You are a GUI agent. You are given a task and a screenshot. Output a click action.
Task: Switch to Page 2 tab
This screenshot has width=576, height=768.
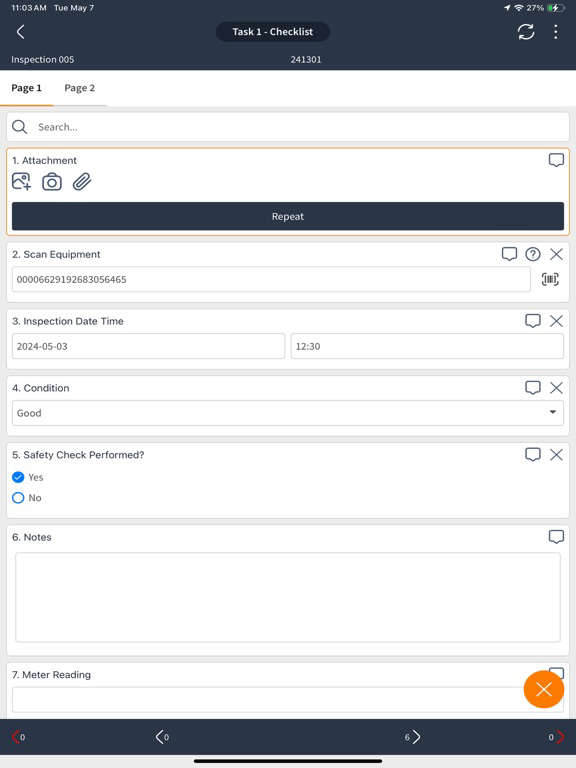click(79, 88)
